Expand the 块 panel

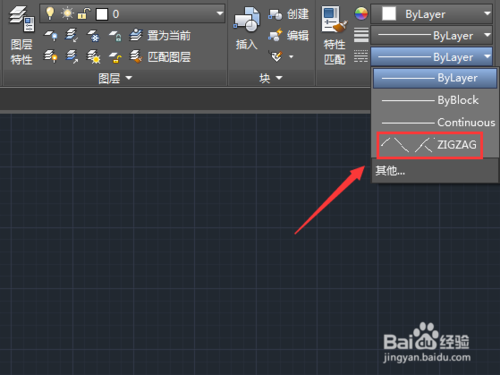click(271, 78)
